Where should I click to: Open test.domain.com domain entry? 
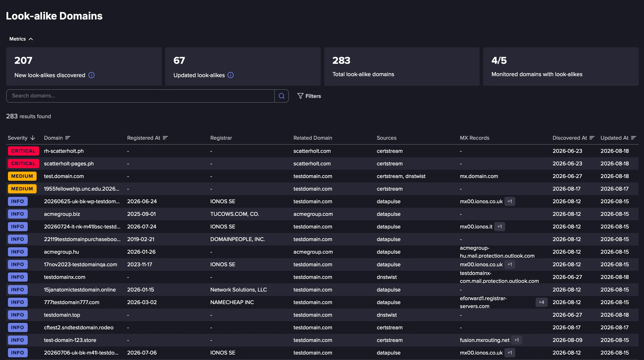click(x=64, y=176)
